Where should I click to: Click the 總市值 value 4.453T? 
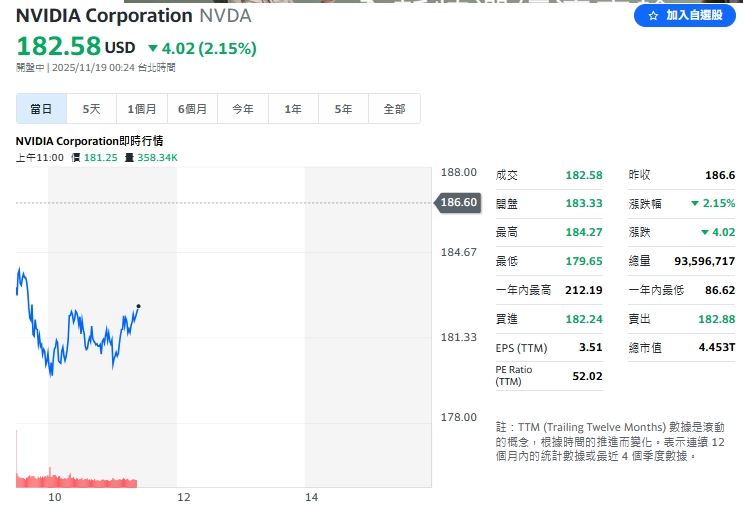(x=717, y=348)
